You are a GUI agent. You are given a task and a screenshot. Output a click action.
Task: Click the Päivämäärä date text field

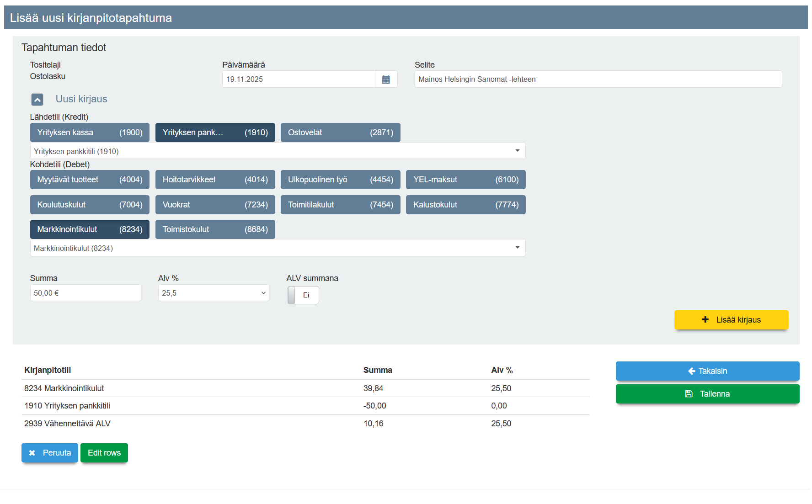[298, 80]
